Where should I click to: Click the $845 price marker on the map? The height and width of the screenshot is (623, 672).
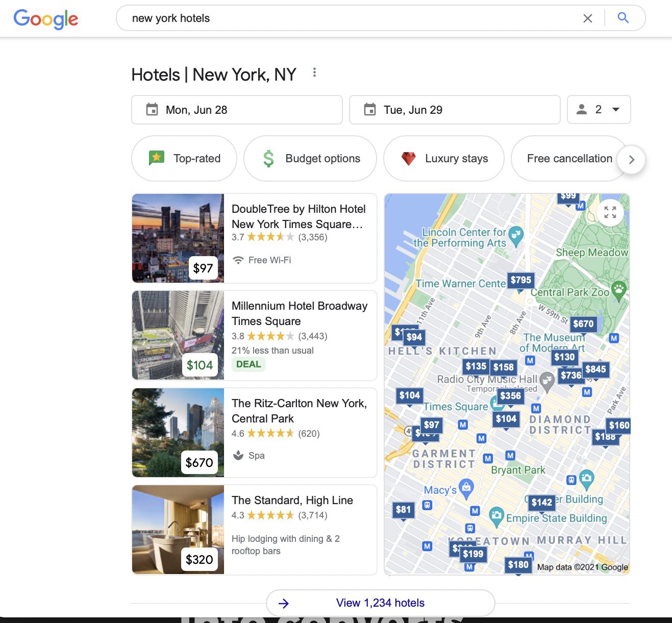coord(595,369)
